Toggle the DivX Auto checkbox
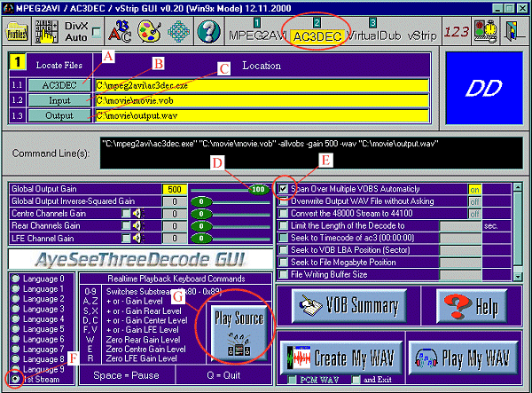 pyautogui.click(x=97, y=33)
